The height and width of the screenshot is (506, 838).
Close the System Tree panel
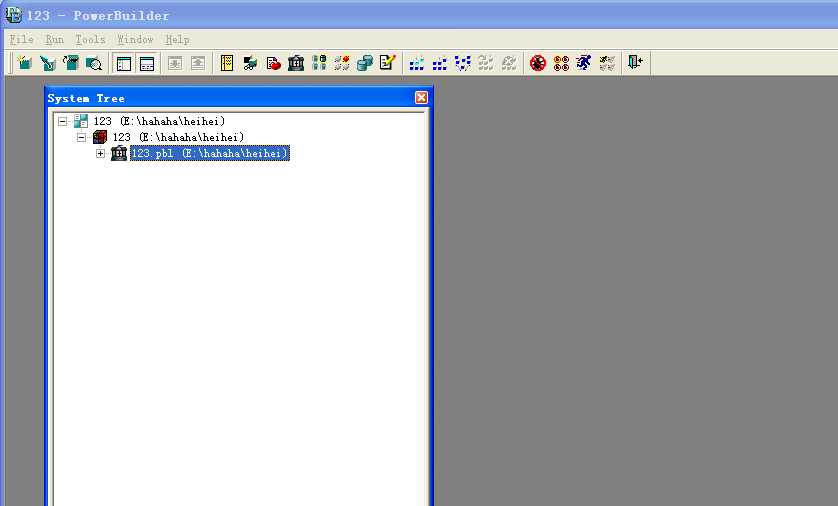click(x=421, y=97)
